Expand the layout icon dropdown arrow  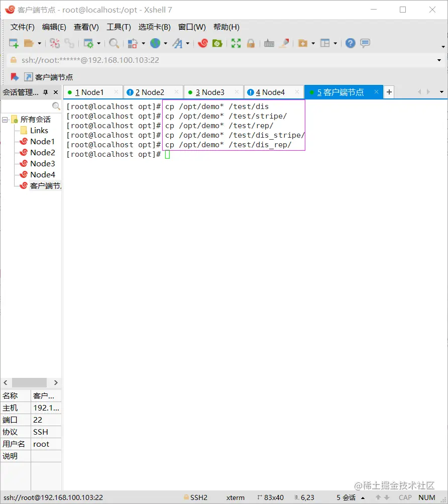click(335, 43)
